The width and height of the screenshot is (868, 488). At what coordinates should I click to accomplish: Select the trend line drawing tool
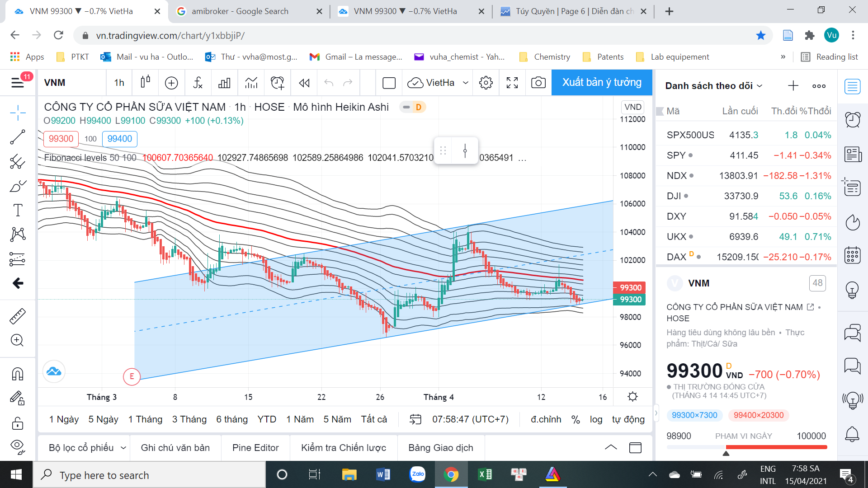click(x=18, y=137)
